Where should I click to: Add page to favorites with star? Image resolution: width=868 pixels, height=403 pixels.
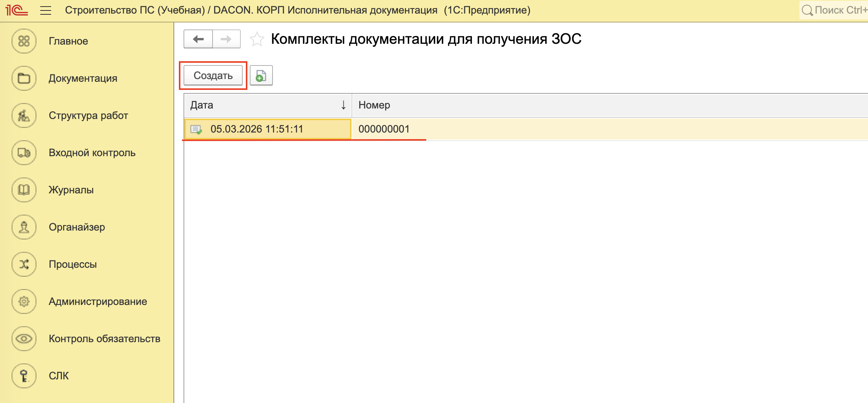tap(257, 39)
